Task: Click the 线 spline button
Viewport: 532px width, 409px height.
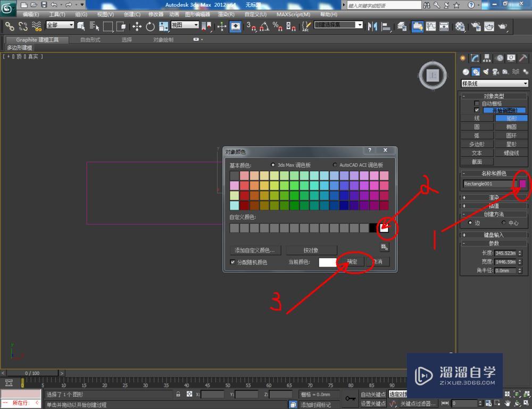Action: click(477, 118)
